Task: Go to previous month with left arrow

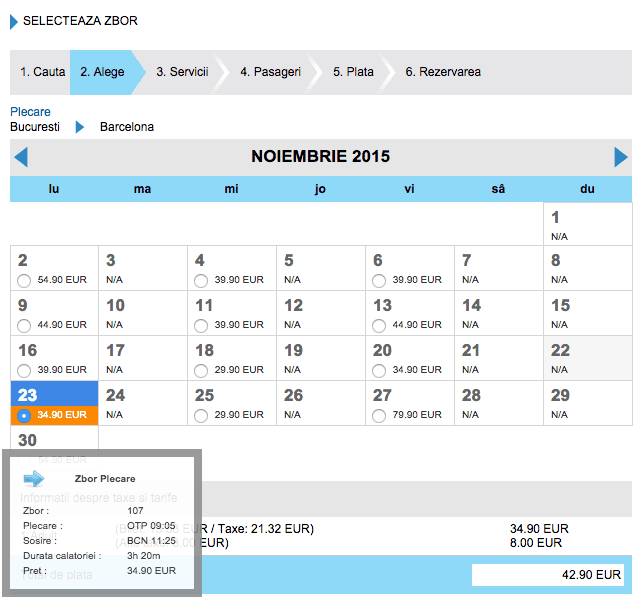Action: tap(21, 157)
